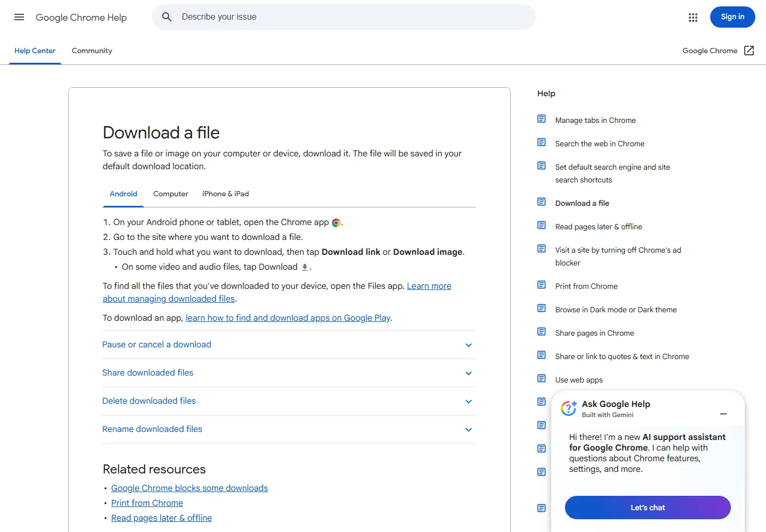Image resolution: width=766 pixels, height=532 pixels.
Task: Expand Delete downloaded files section
Action: tap(289, 401)
